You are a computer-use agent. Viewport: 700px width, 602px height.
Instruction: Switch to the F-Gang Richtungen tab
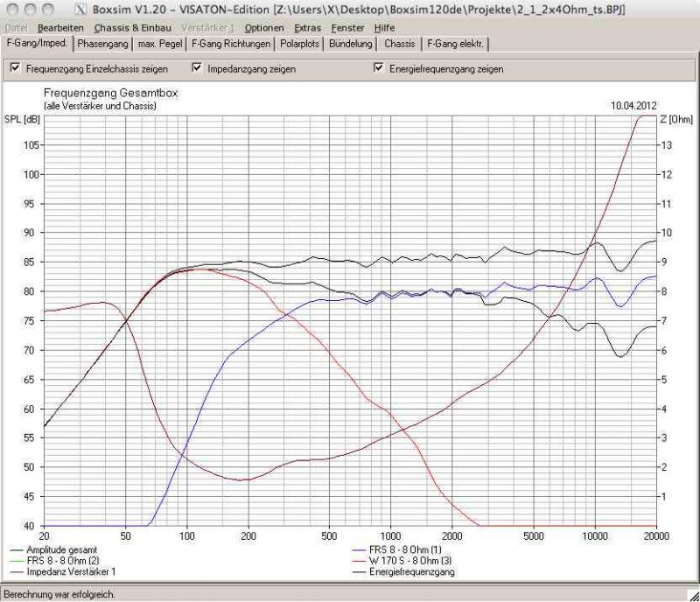click(231, 44)
